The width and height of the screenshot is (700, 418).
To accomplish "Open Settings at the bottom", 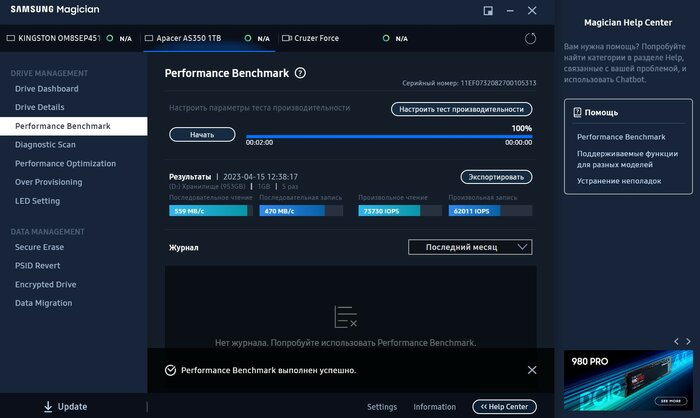I will point(382,407).
